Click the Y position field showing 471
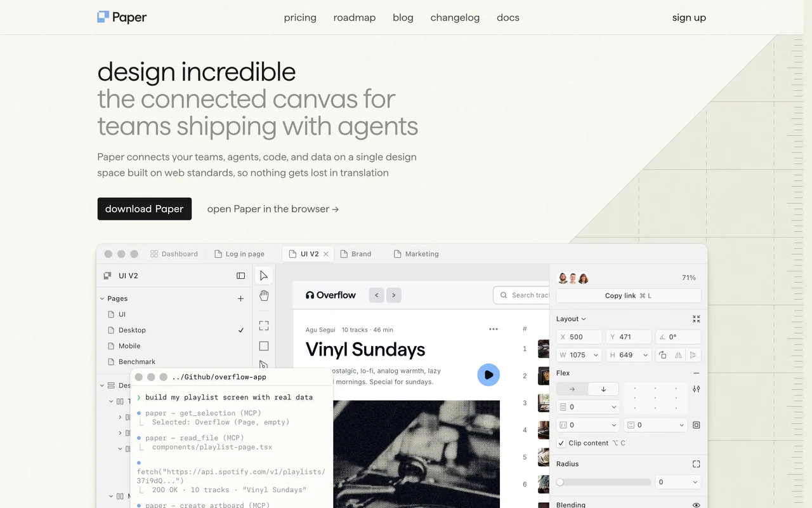 pyautogui.click(x=629, y=337)
